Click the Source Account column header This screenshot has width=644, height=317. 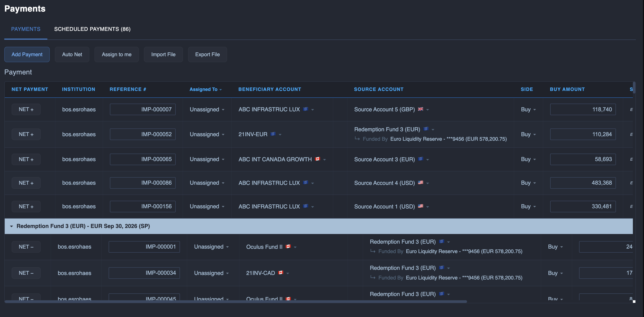tap(379, 89)
